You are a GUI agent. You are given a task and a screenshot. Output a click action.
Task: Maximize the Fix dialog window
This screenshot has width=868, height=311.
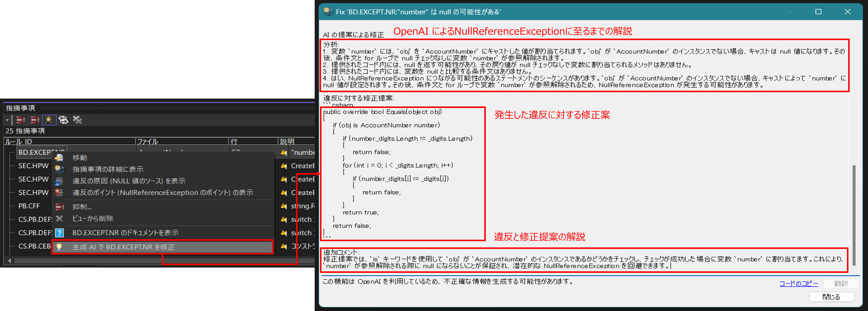[x=818, y=12]
